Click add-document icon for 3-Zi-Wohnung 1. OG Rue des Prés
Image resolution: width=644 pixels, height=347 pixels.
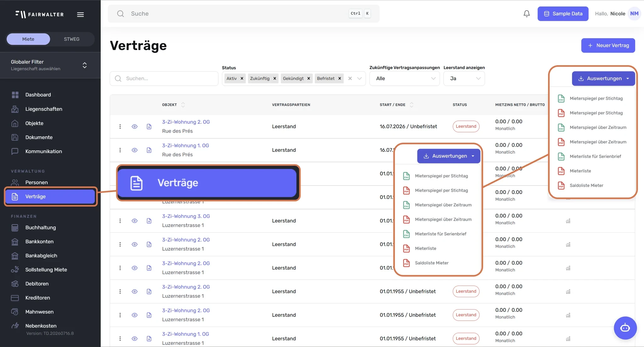[x=149, y=150]
